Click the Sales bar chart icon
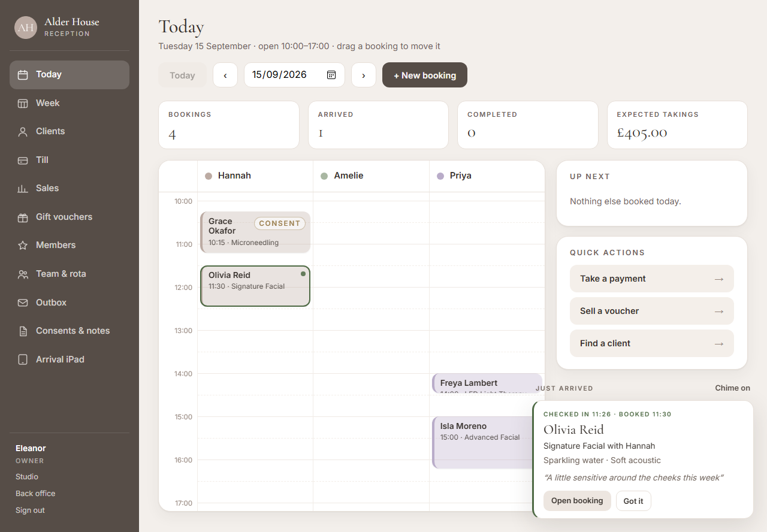767x532 pixels. (x=23, y=189)
